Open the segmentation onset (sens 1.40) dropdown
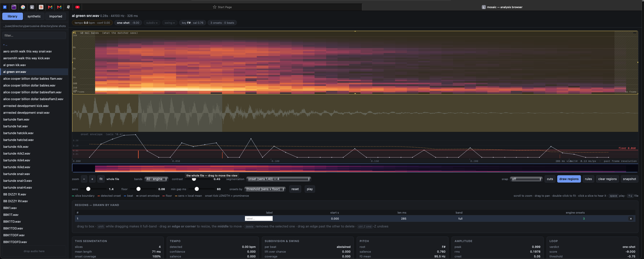 click(278, 179)
